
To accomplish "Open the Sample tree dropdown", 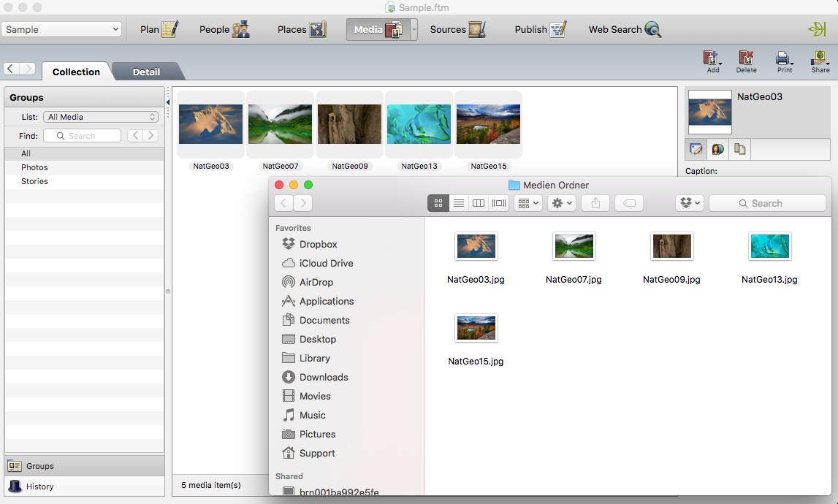I will click(61, 29).
